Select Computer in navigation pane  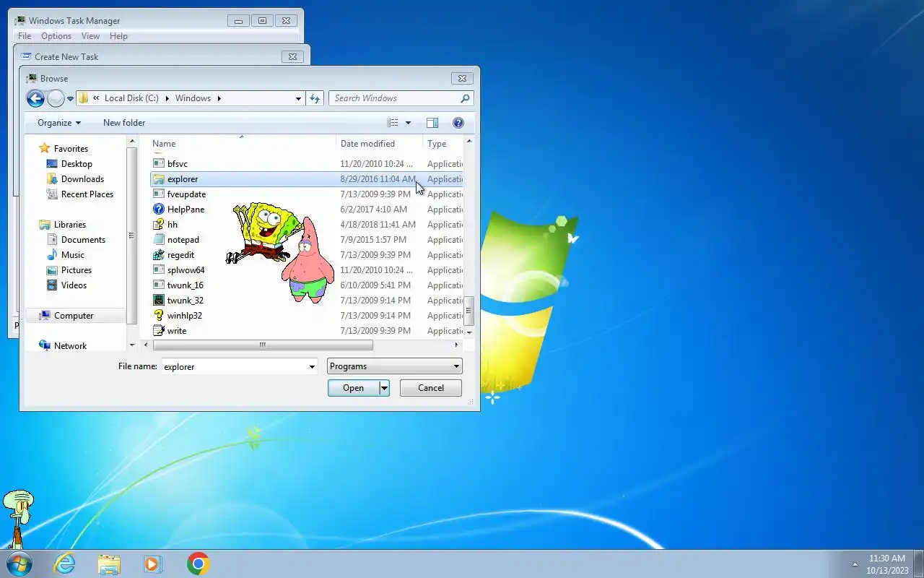pos(74,316)
